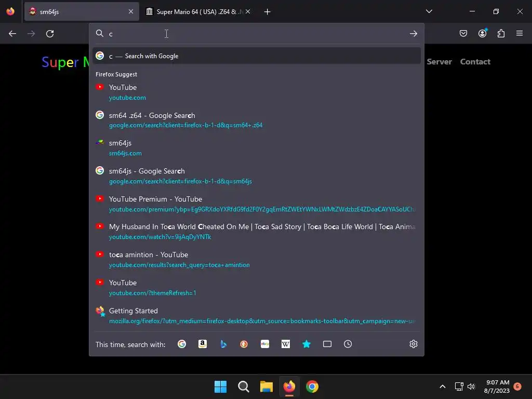Open a new tab

tap(268, 12)
